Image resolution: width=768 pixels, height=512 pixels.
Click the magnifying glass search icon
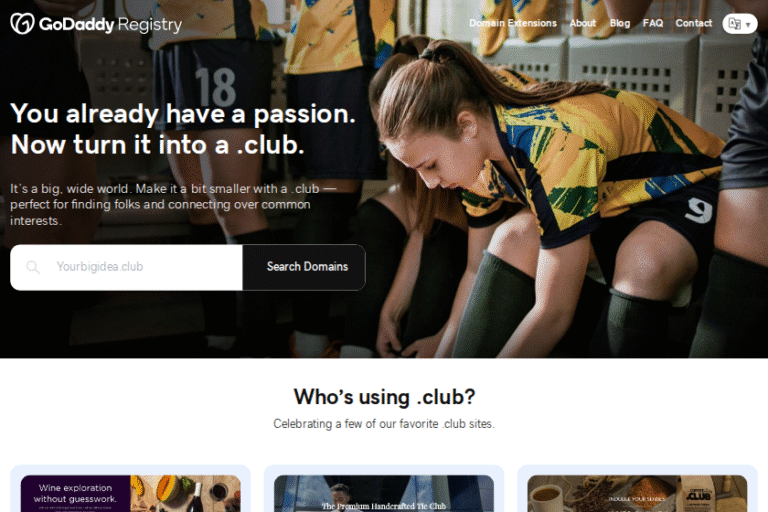pos(33,267)
